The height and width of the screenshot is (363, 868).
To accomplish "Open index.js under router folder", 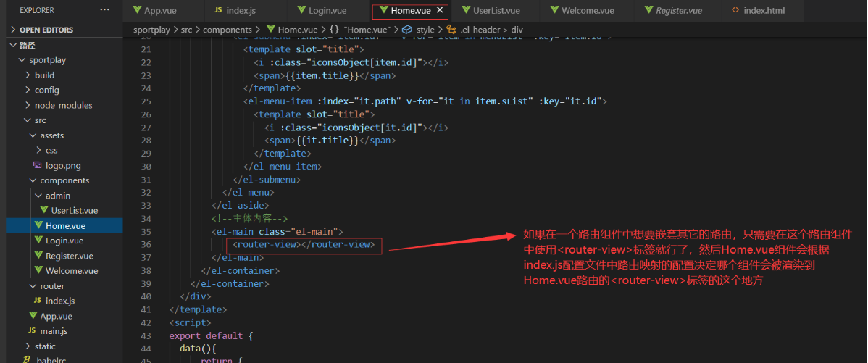I will (x=62, y=301).
